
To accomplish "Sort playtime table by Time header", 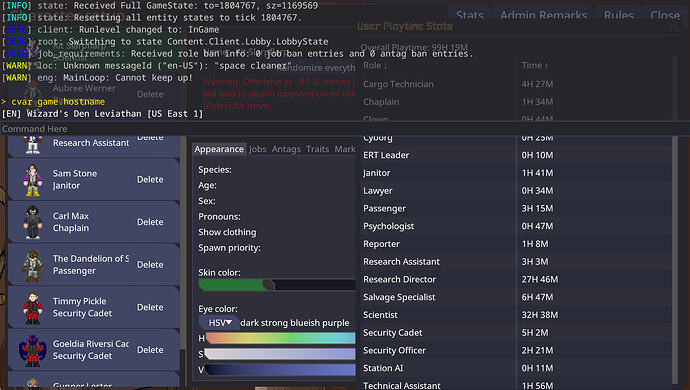I will pos(535,65).
